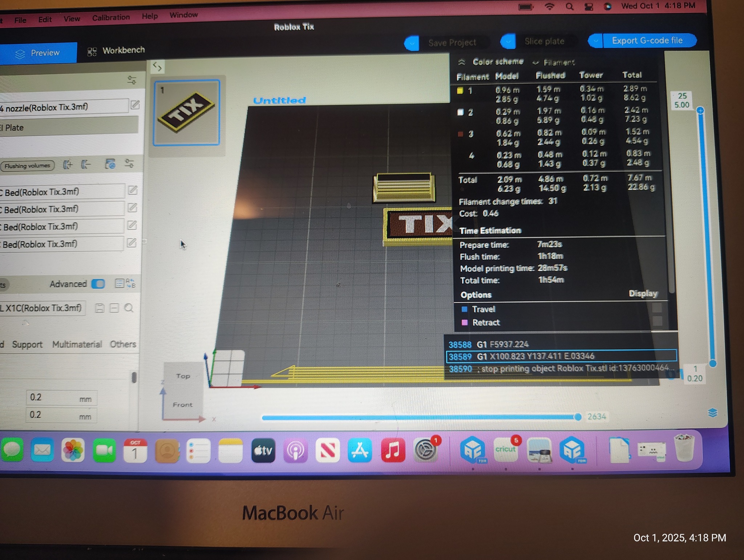Open Color scheme Filament dropdown
The image size is (744, 560).
tap(554, 62)
